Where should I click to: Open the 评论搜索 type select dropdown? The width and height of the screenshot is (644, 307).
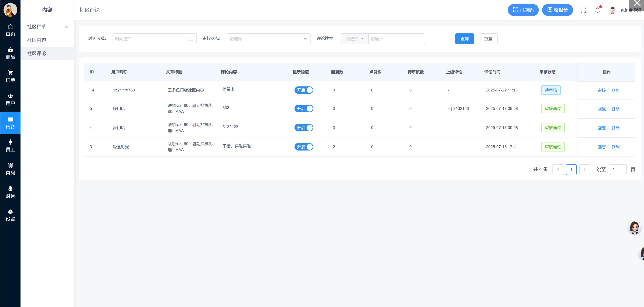(354, 39)
